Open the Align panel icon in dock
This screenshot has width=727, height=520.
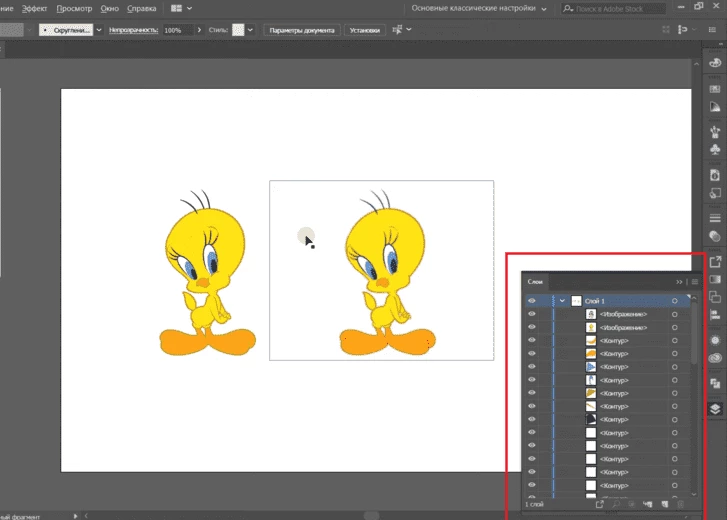(x=715, y=315)
